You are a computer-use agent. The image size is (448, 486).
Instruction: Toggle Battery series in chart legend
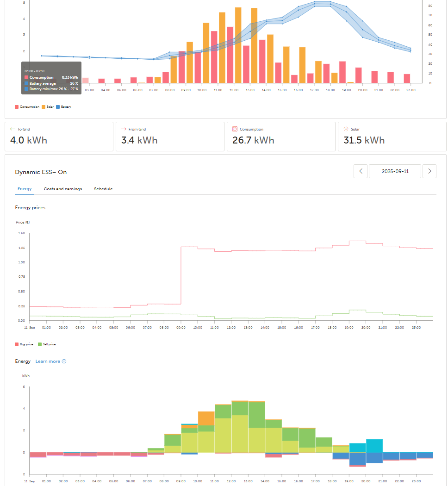coord(63,107)
